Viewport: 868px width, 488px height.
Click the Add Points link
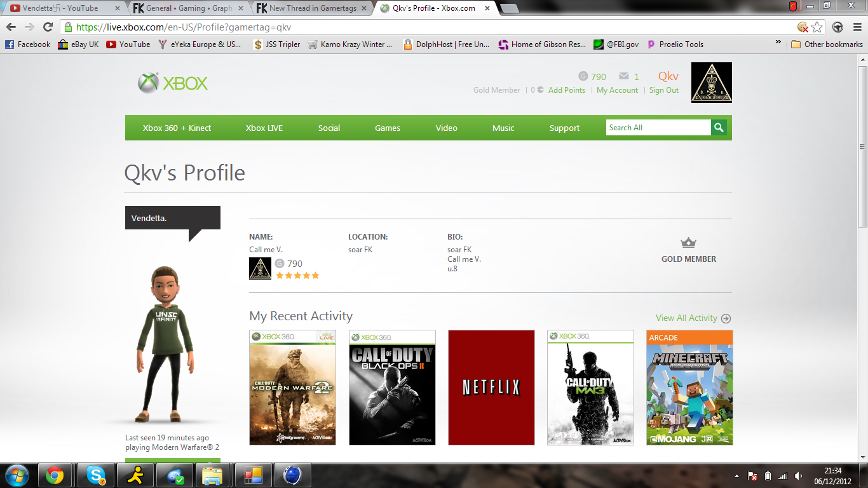click(567, 90)
